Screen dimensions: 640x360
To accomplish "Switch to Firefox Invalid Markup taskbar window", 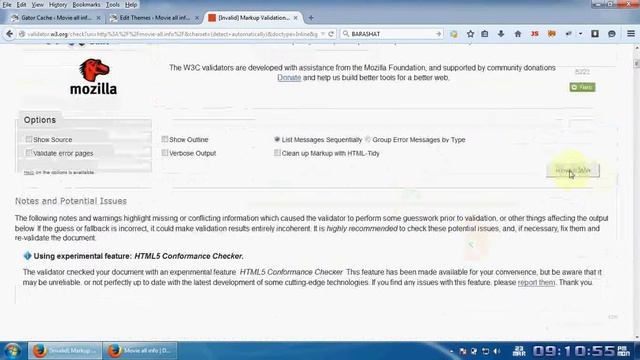I will click(64, 351).
